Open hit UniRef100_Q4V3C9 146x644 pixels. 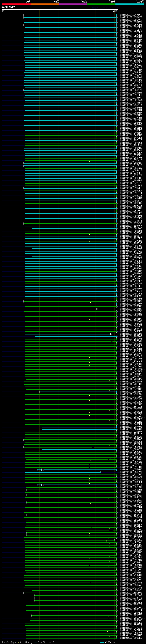point(131,15)
